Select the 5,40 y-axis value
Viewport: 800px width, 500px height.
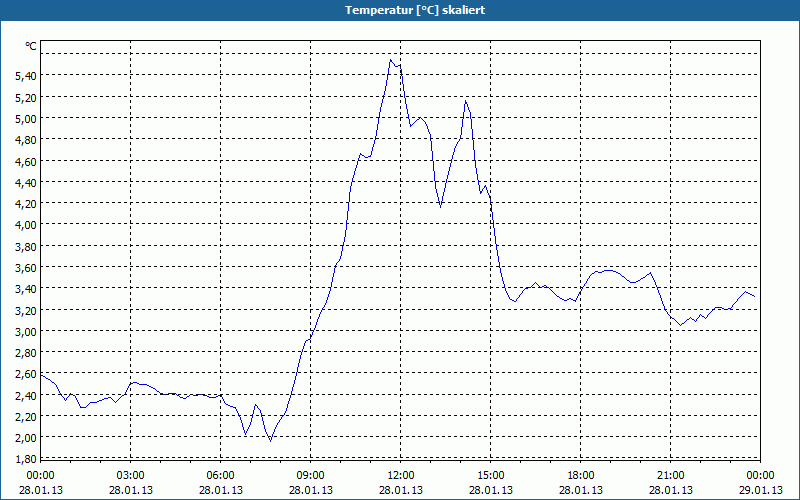click(x=26, y=76)
